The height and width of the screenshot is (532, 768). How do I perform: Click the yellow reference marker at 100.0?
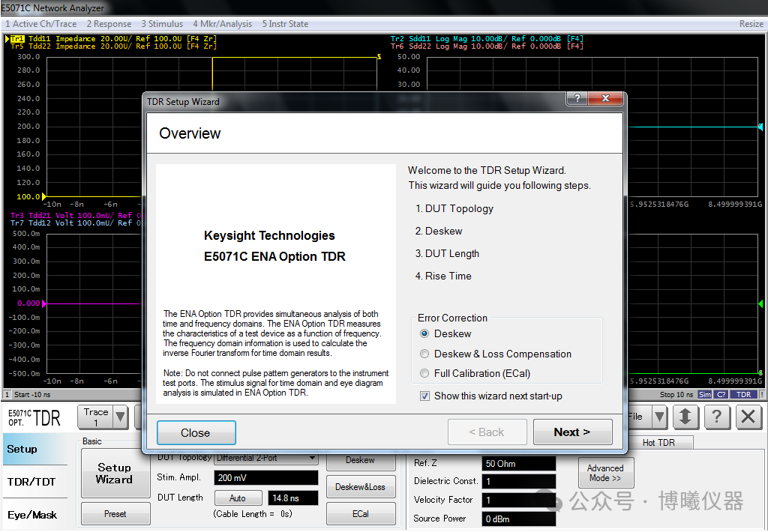(x=43, y=197)
